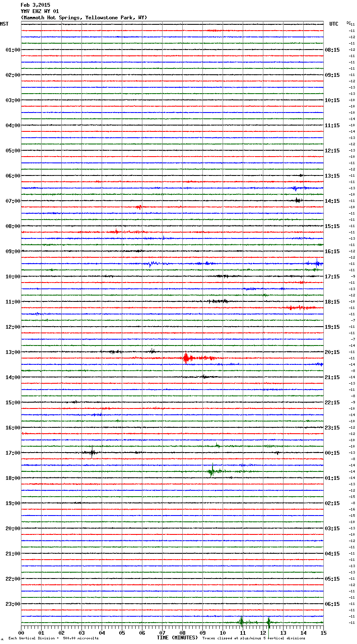Click the 16:15 UTC time label
The width and height of the screenshot is (357, 644).
pos(332,251)
